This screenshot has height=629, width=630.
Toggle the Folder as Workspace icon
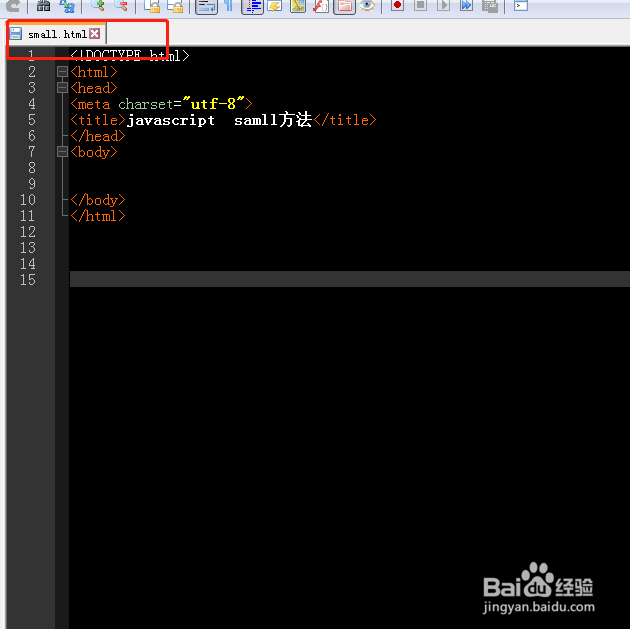344,6
